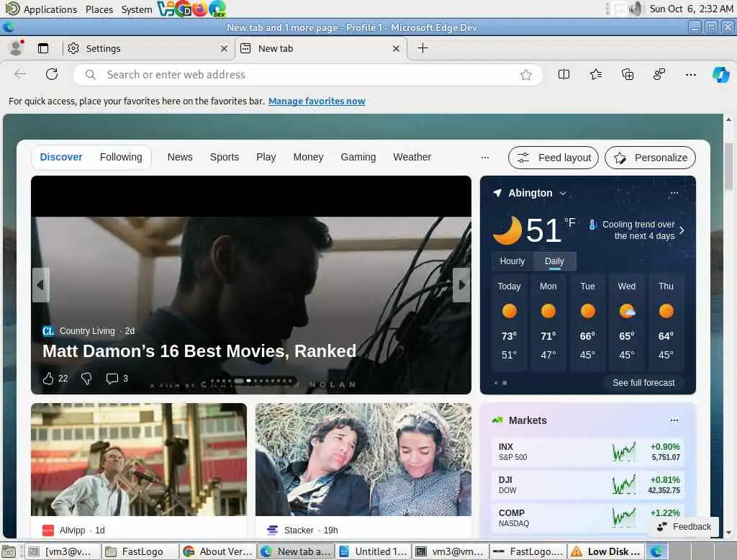This screenshot has width=737, height=560.
Task: Open Matt Damon's 16 Best Movies headline
Action: click(199, 351)
